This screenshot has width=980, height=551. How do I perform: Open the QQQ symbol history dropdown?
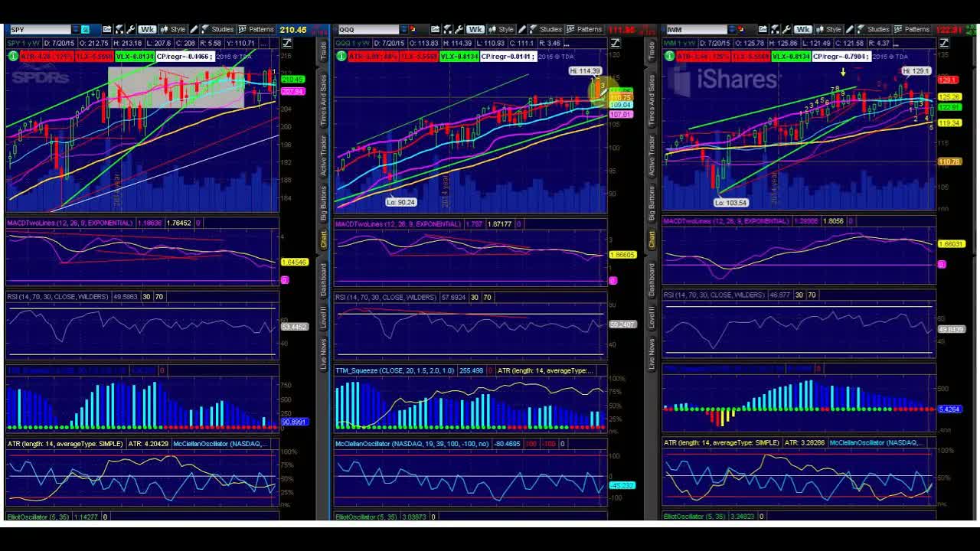pyautogui.click(x=404, y=29)
